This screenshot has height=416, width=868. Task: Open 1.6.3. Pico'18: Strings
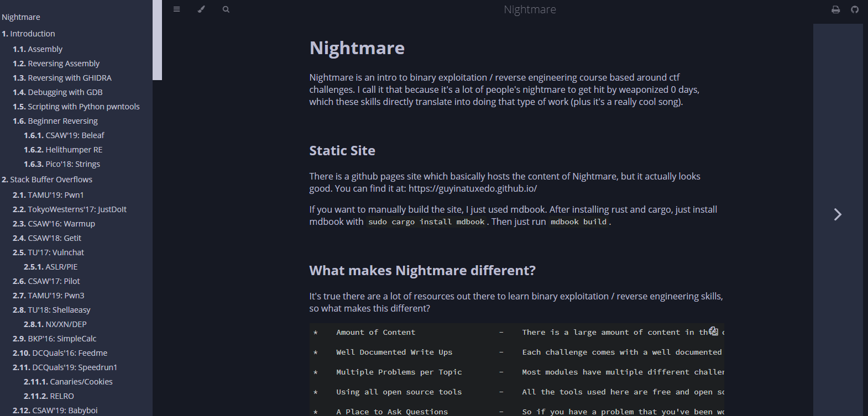click(x=62, y=164)
